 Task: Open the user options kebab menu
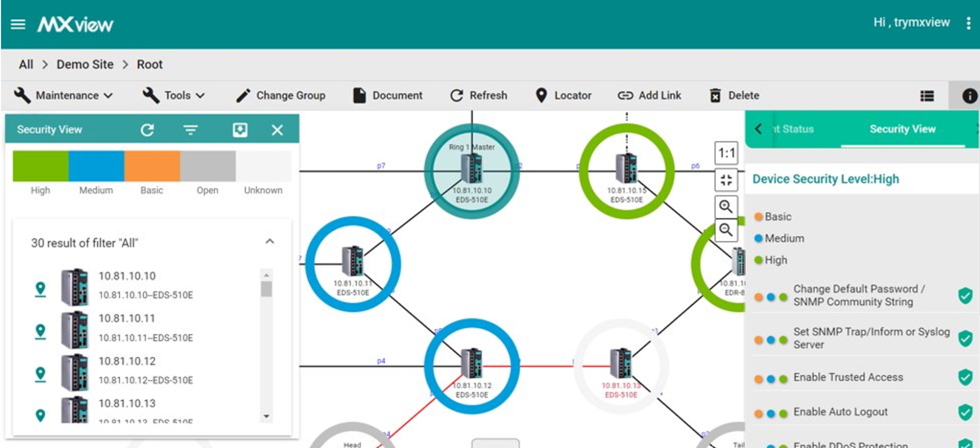[x=968, y=23]
